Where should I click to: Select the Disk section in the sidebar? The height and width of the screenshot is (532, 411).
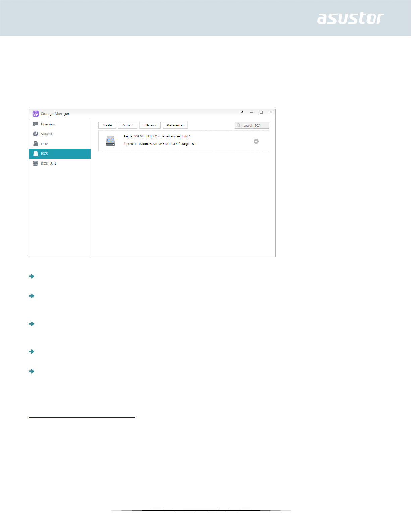point(60,144)
